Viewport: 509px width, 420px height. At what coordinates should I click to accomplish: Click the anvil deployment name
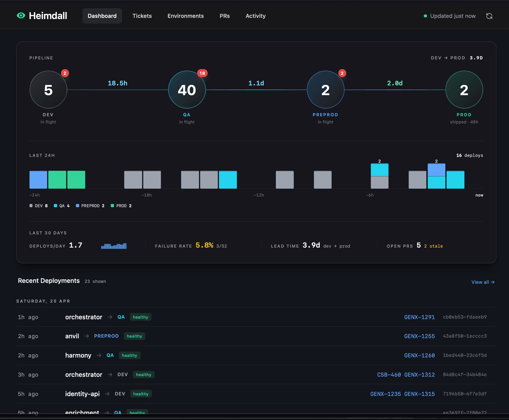72,336
